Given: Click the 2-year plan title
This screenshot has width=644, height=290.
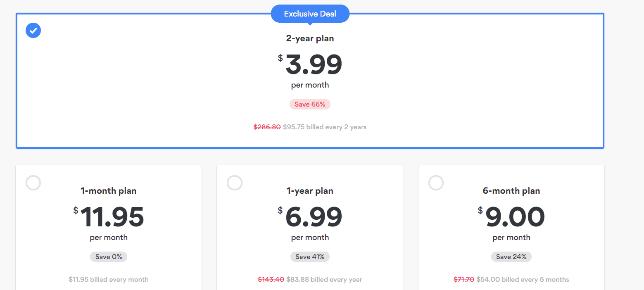Looking at the screenshot, I should pos(310,38).
